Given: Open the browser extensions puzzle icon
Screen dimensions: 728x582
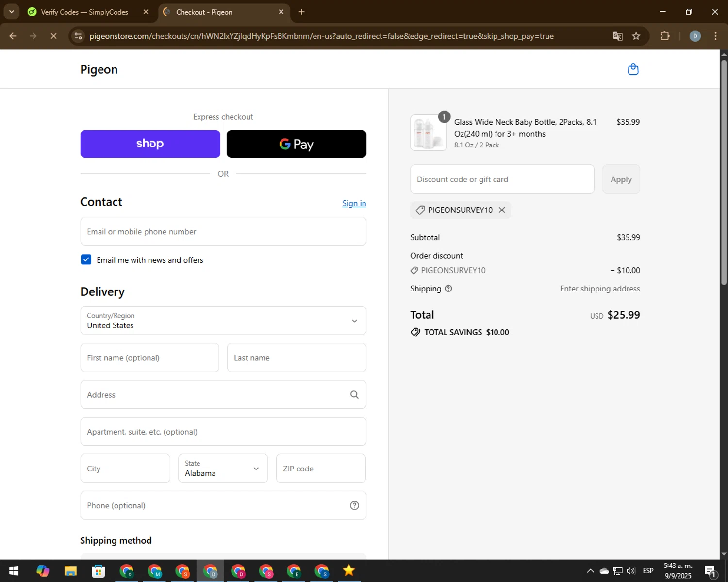Looking at the screenshot, I should click(664, 36).
